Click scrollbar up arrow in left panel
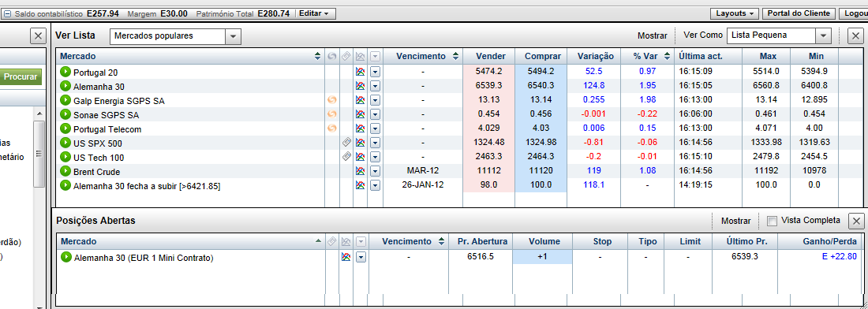 click(x=39, y=114)
